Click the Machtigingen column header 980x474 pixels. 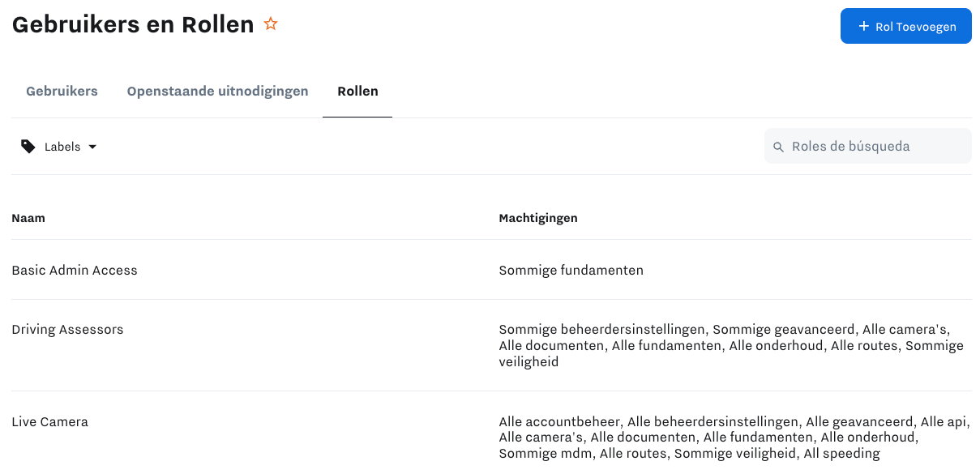pyautogui.click(x=538, y=218)
